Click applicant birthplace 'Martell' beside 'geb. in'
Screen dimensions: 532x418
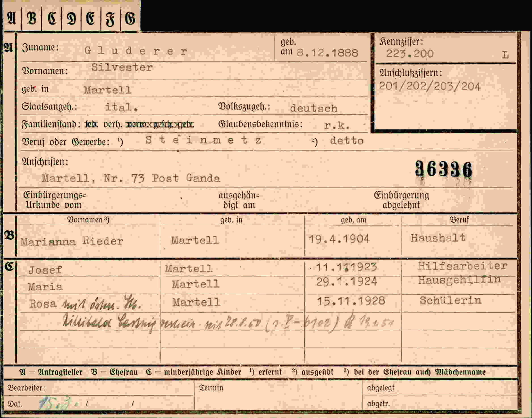tap(108, 90)
